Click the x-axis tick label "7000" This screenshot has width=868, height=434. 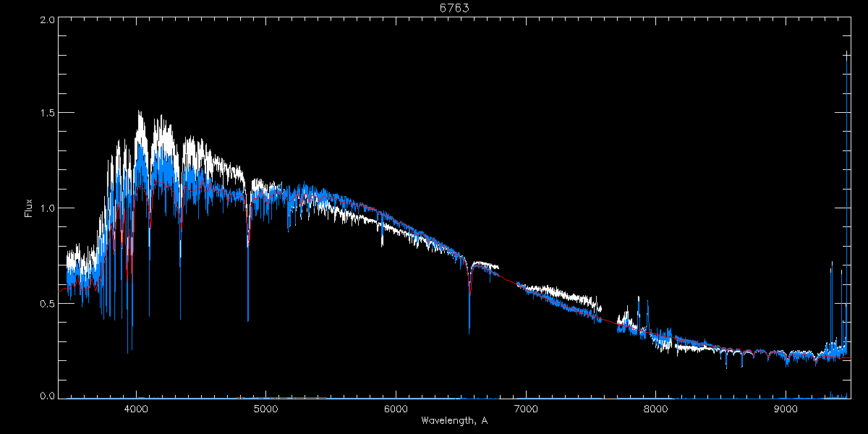pos(526,409)
